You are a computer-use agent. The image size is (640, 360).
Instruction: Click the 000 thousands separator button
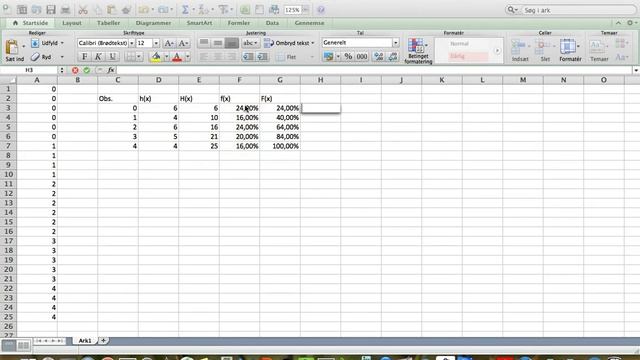point(362,57)
